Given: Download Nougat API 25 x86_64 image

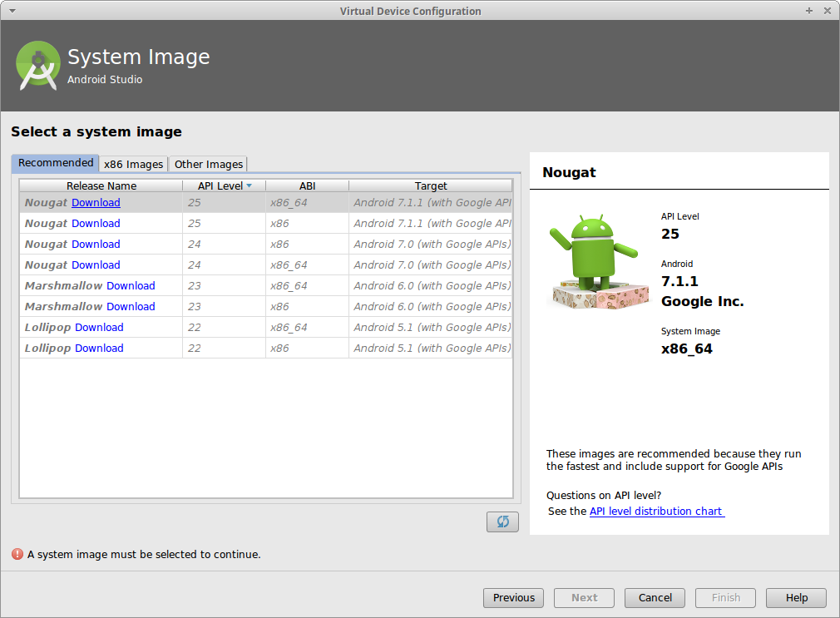Looking at the screenshot, I should (96, 202).
